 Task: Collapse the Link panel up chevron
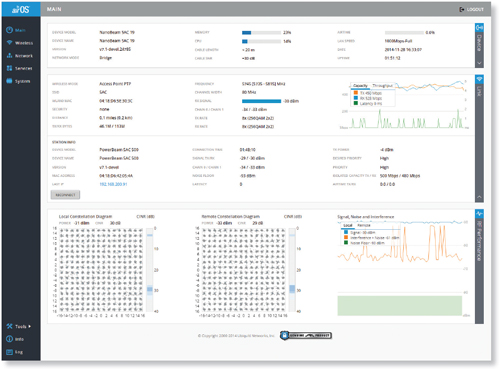pos(479,197)
